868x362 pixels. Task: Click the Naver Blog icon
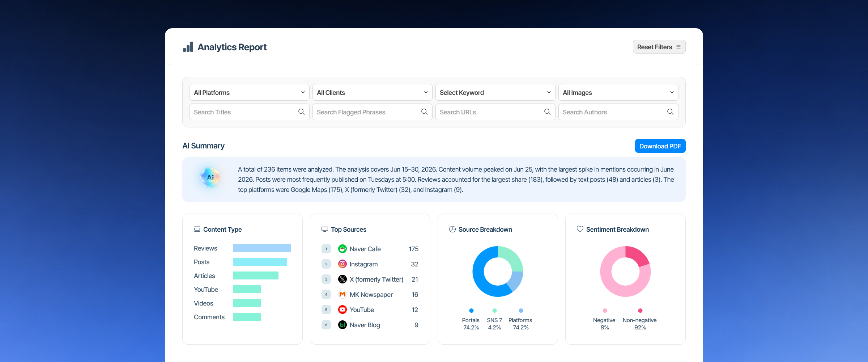click(342, 325)
